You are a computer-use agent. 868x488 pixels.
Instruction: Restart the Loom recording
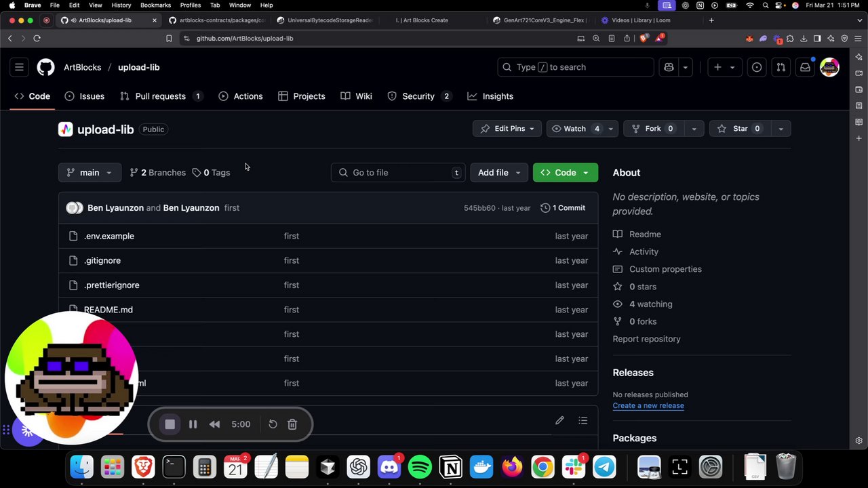(273, 424)
